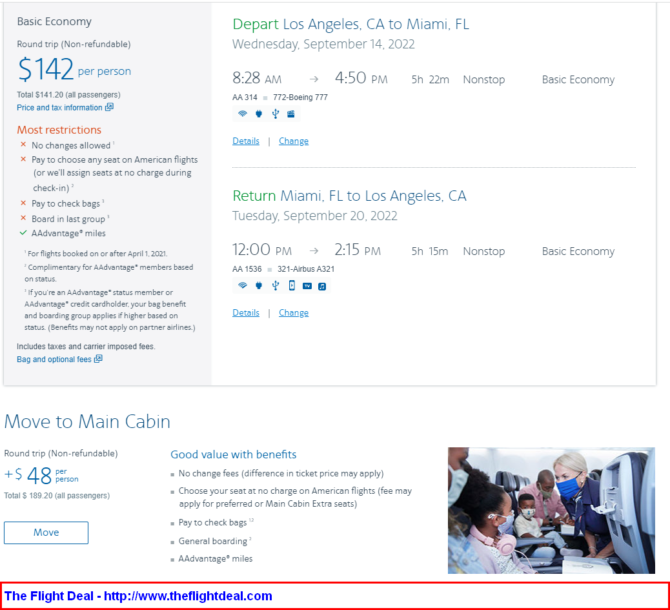
Task: Click 'Return Miami, FL to Los Angeles, CA' heading
Action: [x=350, y=196]
